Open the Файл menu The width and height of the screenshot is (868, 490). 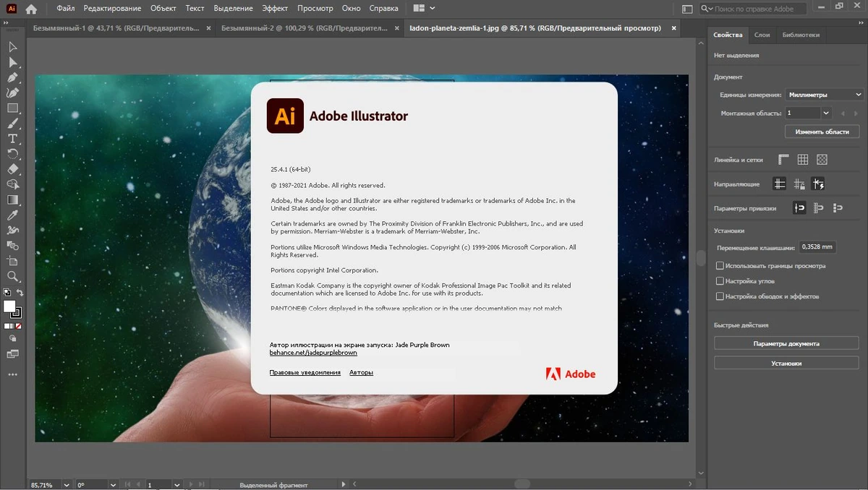(66, 9)
